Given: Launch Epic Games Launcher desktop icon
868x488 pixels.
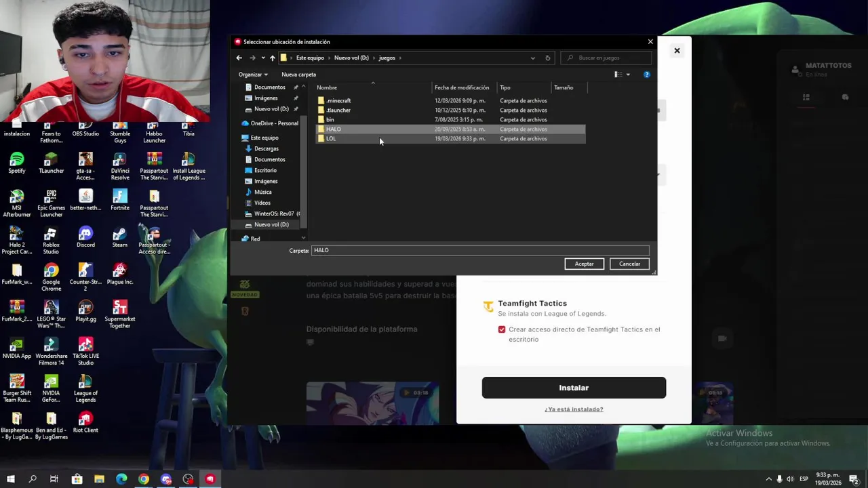Looking at the screenshot, I should click(51, 203).
